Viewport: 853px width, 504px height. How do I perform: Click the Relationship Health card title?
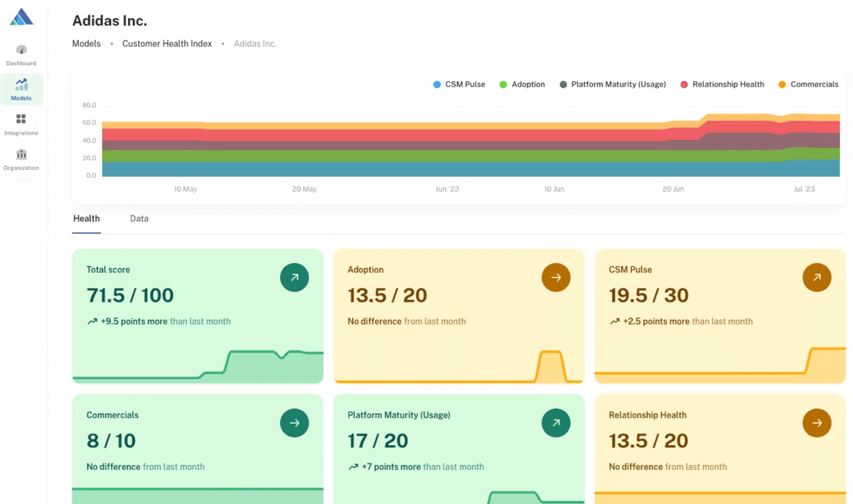[648, 415]
